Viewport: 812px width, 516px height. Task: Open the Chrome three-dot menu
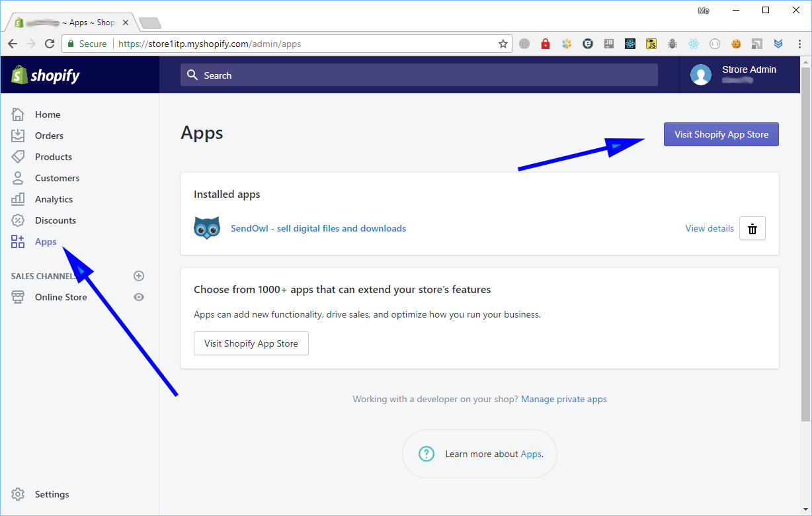coord(799,44)
